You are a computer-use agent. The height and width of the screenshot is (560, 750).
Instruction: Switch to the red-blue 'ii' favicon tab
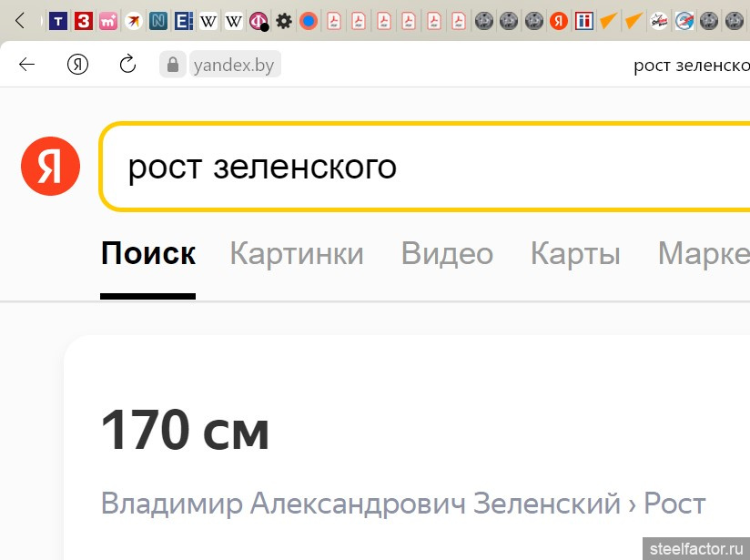[584, 21]
